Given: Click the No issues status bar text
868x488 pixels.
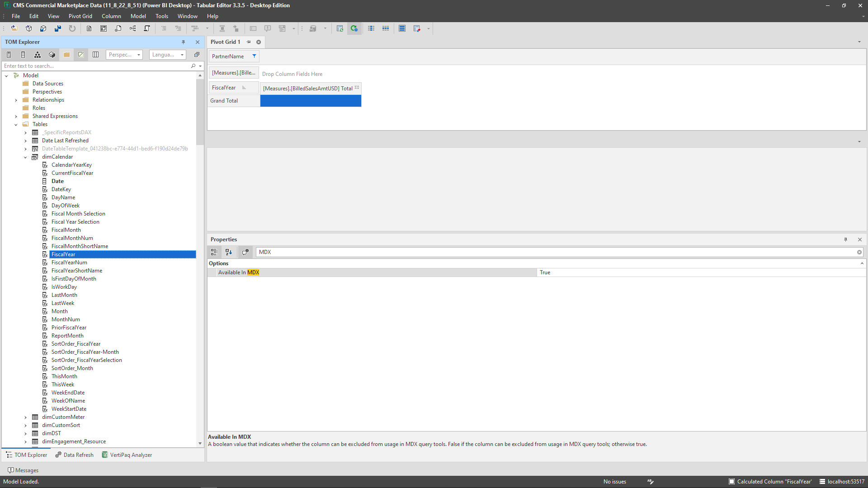Looking at the screenshot, I should point(614,482).
